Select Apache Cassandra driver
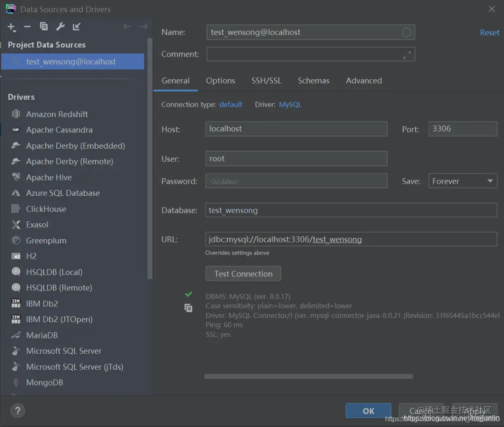Viewport: 504px width, 427px height. 59,130
